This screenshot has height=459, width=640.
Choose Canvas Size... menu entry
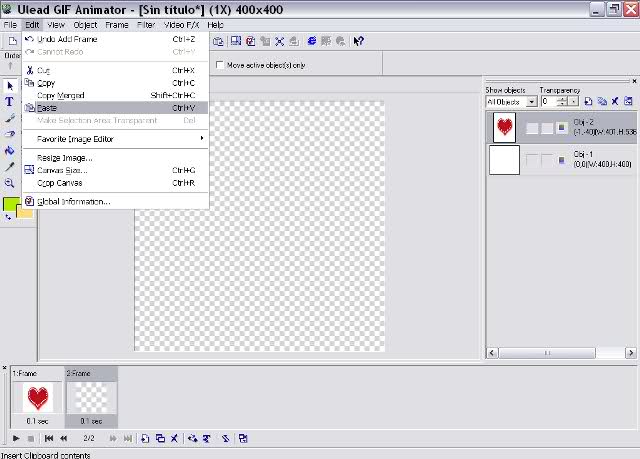[x=116, y=170]
